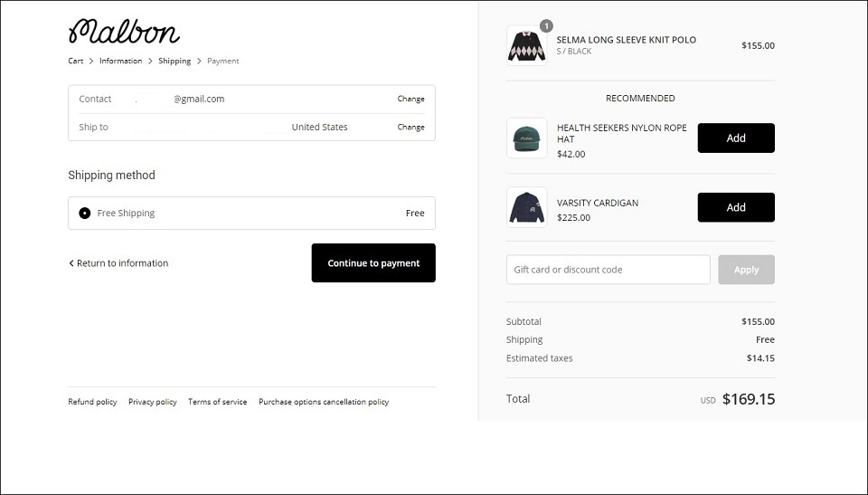Change the contact email address

(x=410, y=99)
